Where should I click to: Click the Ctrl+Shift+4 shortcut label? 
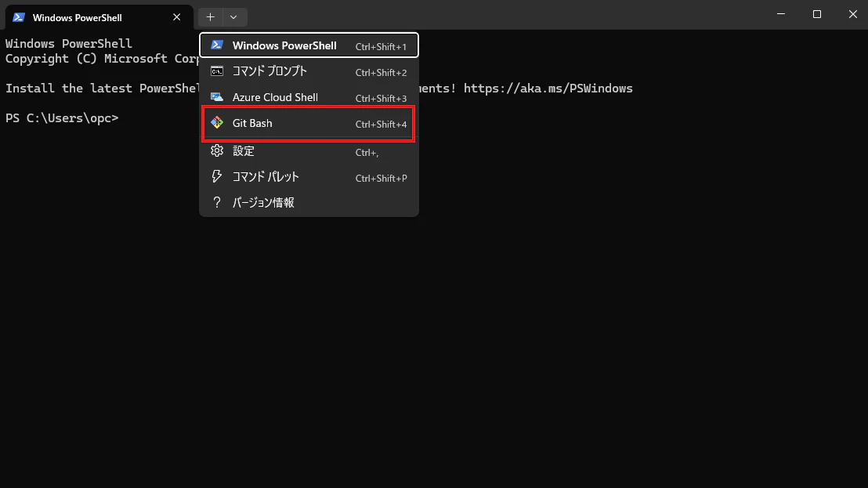coord(381,124)
